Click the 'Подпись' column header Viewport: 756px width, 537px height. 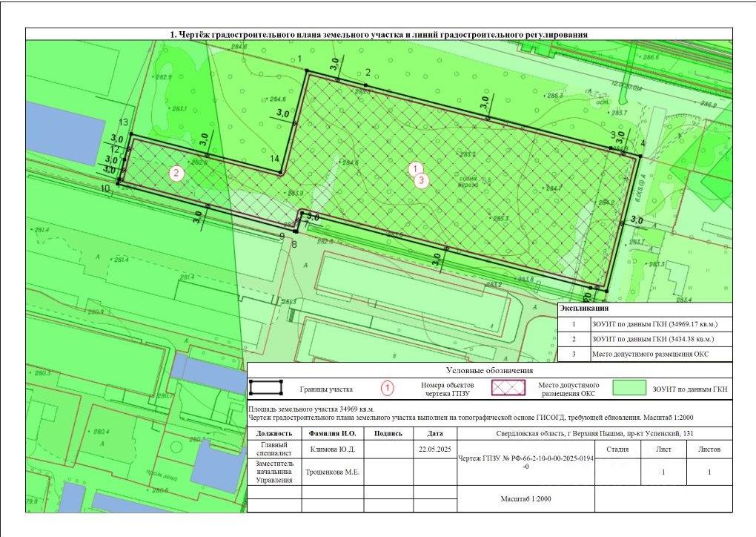[x=388, y=433]
